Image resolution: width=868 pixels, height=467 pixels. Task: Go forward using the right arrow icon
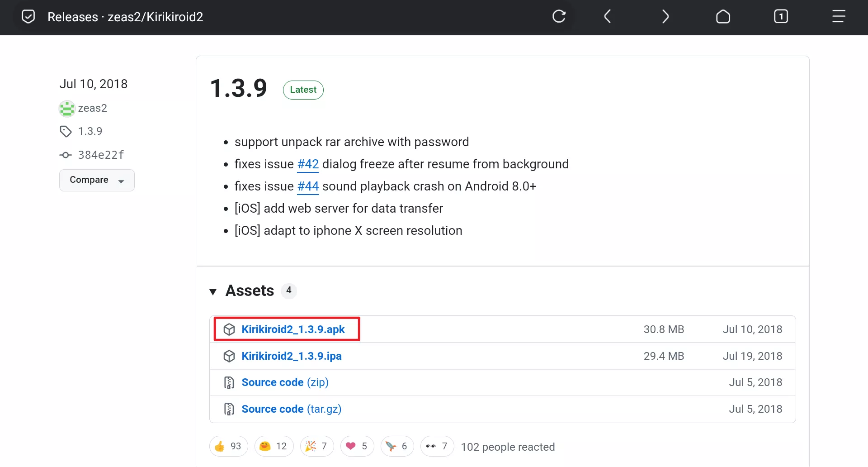click(665, 17)
